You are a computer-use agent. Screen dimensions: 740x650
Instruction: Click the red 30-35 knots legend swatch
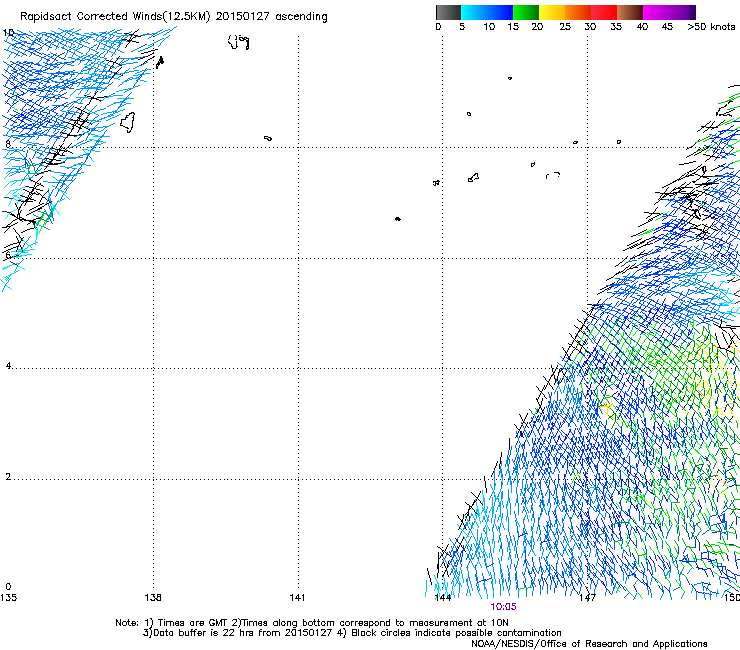click(x=604, y=12)
